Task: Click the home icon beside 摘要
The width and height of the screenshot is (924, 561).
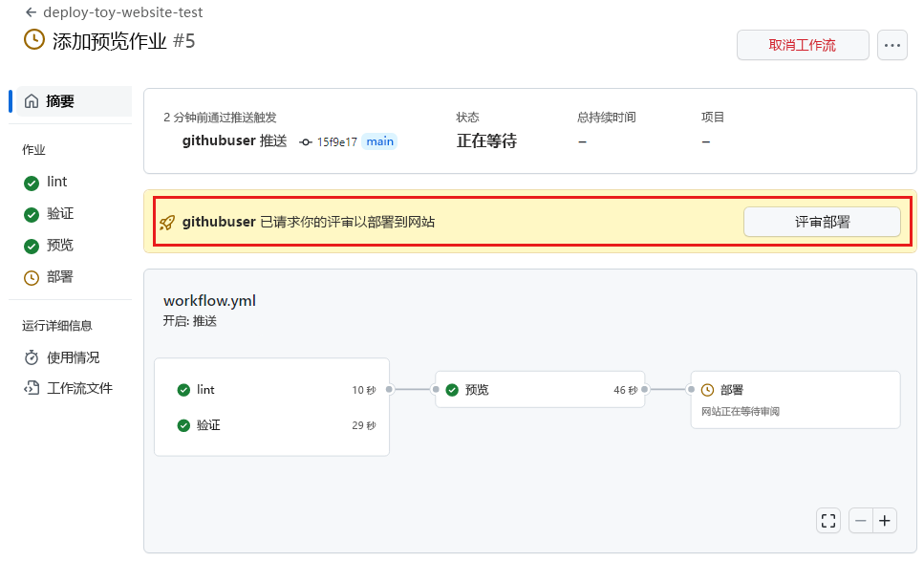Action: tap(32, 101)
